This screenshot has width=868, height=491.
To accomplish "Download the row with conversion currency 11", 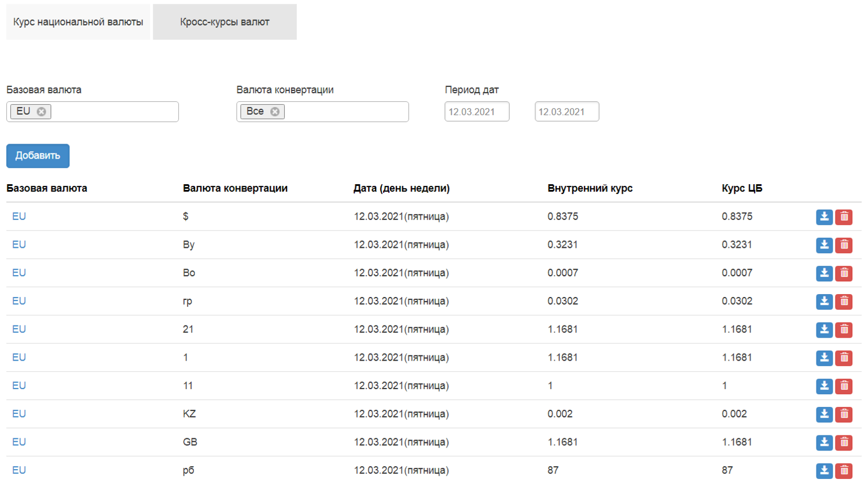I will tap(824, 386).
